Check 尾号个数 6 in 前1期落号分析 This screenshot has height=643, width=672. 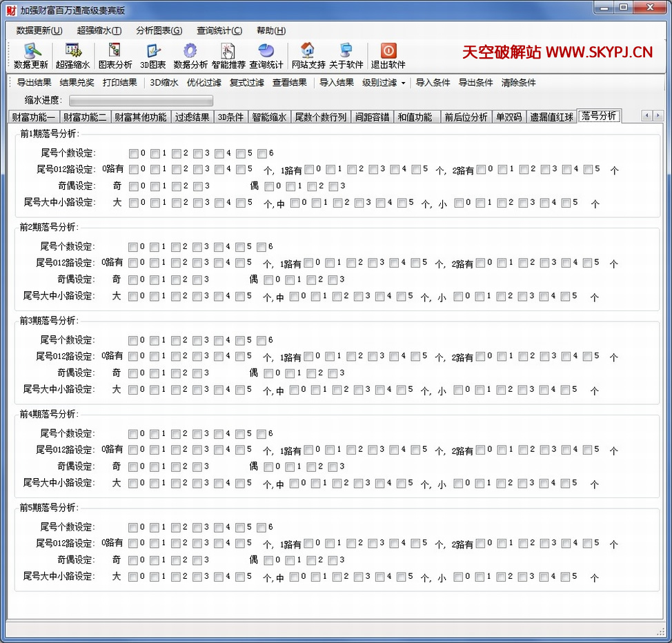coord(261,153)
